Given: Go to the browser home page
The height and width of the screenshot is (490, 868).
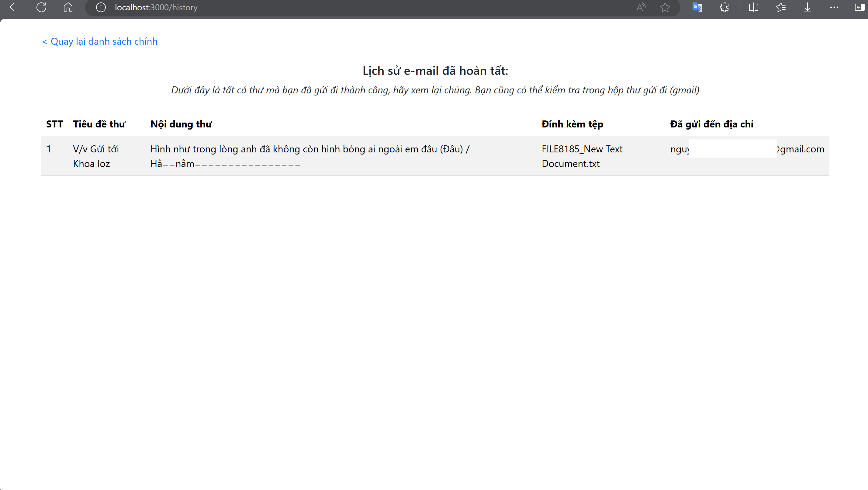Looking at the screenshot, I should click(68, 7).
